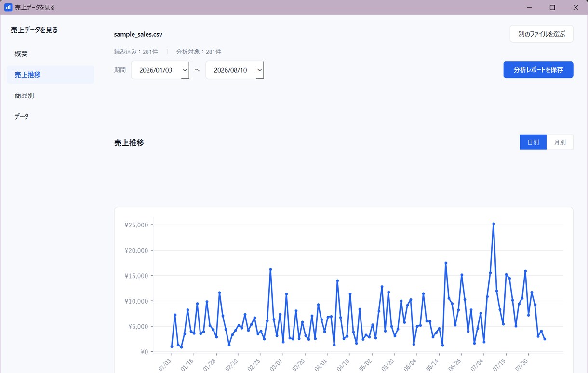Open the start date dropdown 2026/01/03
588x373 pixels.
click(160, 70)
